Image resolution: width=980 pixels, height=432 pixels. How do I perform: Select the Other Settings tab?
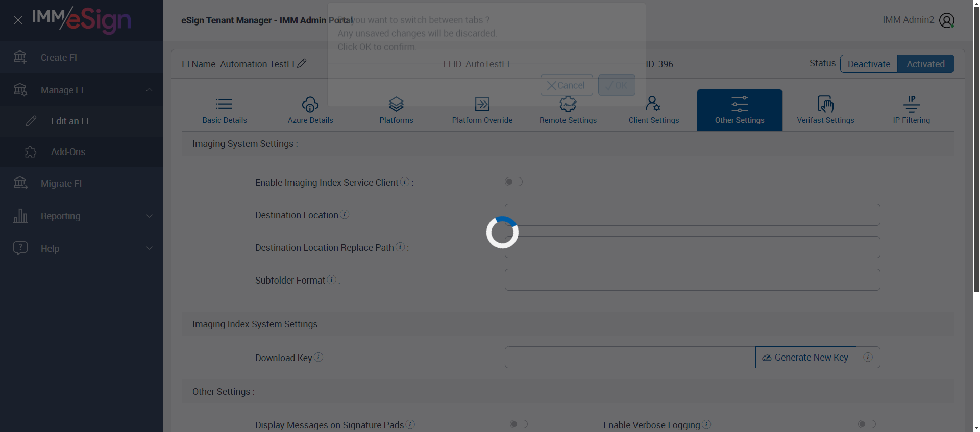coord(740,110)
